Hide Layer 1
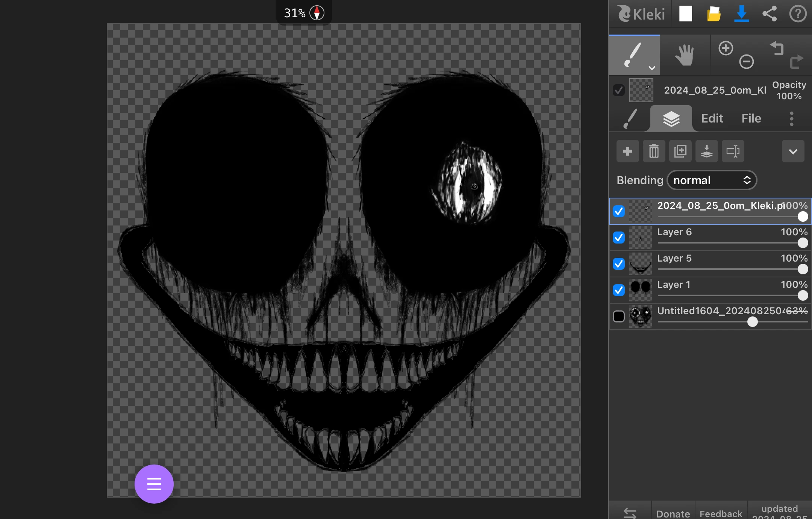The height and width of the screenshot is (519, 812). tap(619, 290)
